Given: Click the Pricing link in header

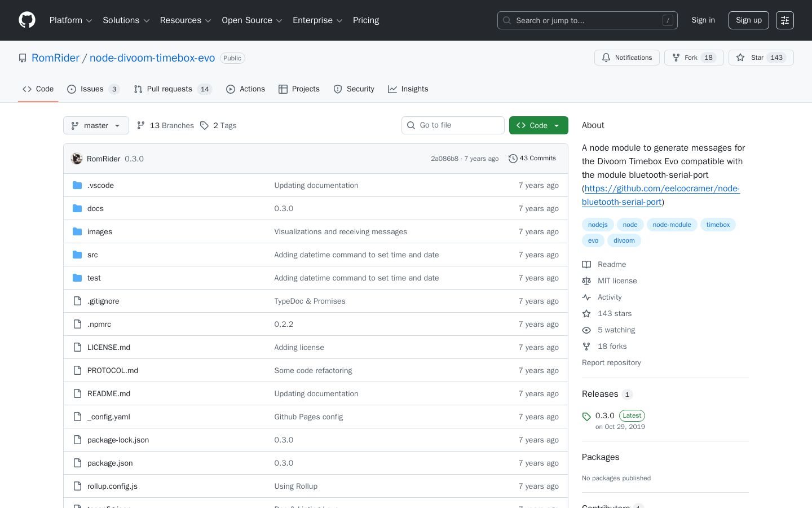Looking at the screenshot, I should 366,20.
